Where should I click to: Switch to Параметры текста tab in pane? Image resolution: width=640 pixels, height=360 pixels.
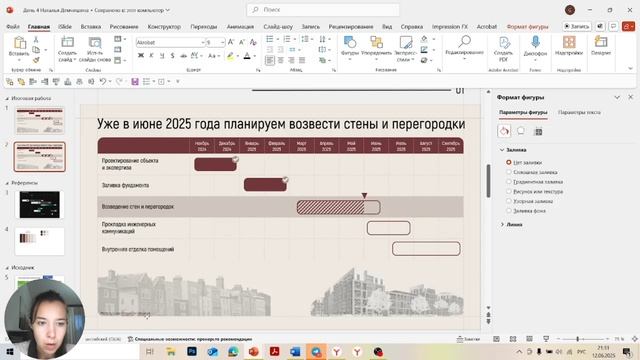[x=579, y=112]
